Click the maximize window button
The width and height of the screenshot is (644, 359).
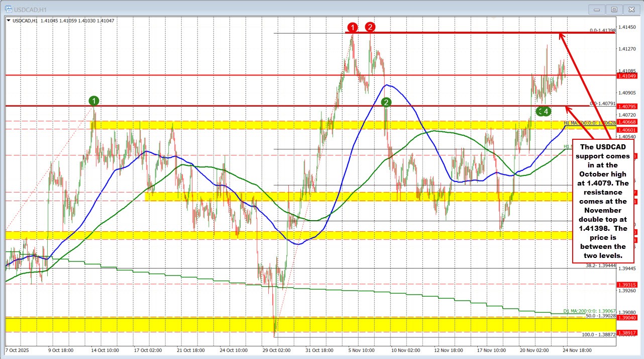(x=614, y=9)
